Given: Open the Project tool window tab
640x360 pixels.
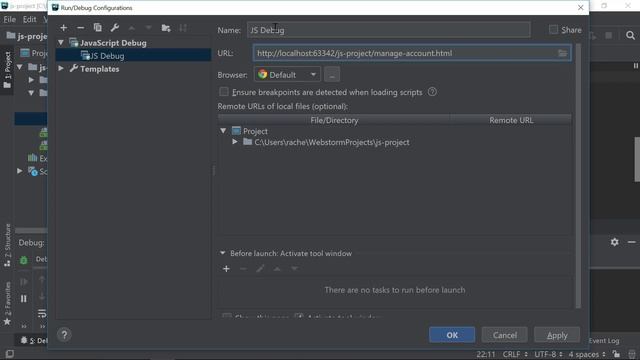Looking at the screenshot, I should click(7, 70).
